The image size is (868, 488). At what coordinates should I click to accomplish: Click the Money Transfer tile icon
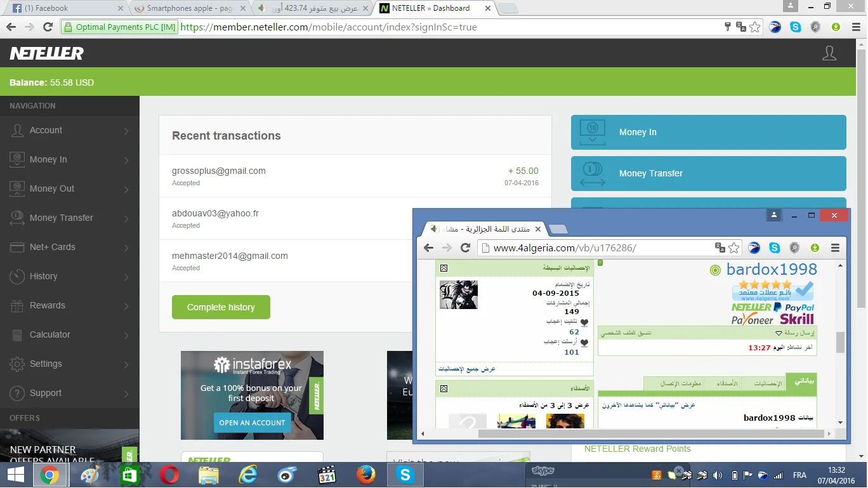tap(592, 173)
